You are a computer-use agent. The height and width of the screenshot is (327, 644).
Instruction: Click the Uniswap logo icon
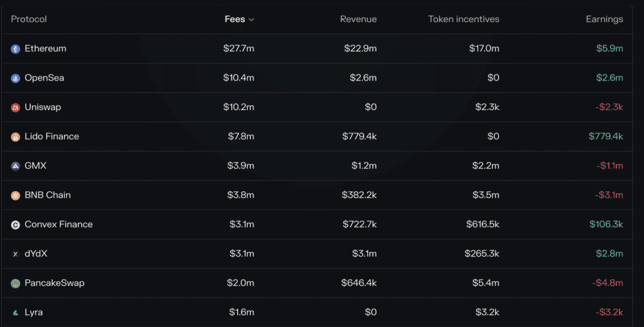point(16,108)
